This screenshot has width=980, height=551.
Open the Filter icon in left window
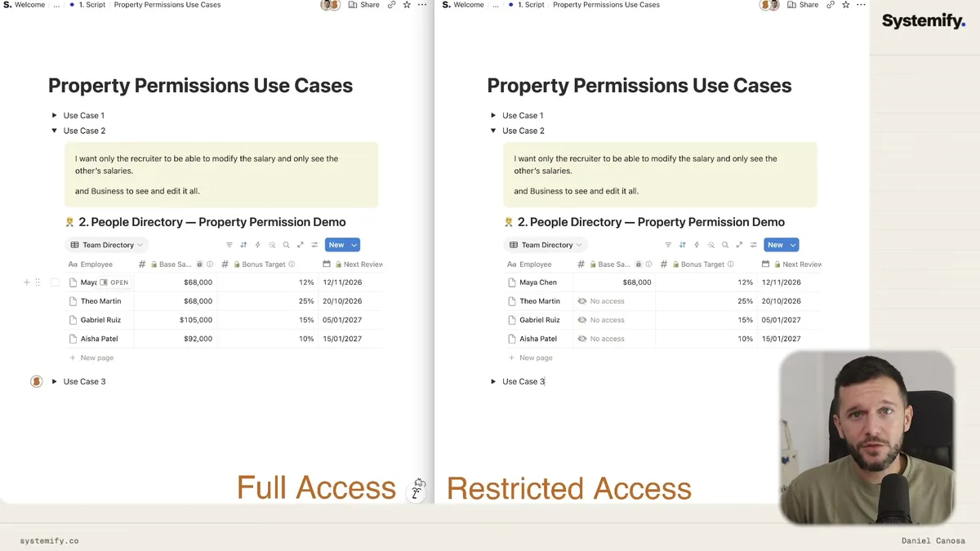pos(229,245)
